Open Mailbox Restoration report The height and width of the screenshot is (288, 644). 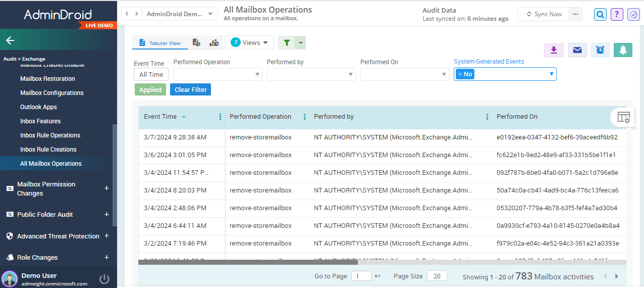(47, 79)
